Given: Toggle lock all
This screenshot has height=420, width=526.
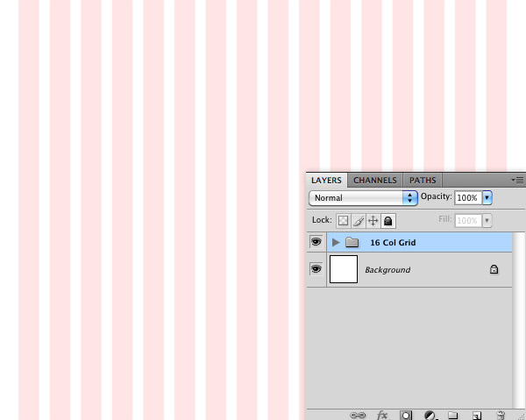Looking at the screenshot, I should click(x=387, y=221).
